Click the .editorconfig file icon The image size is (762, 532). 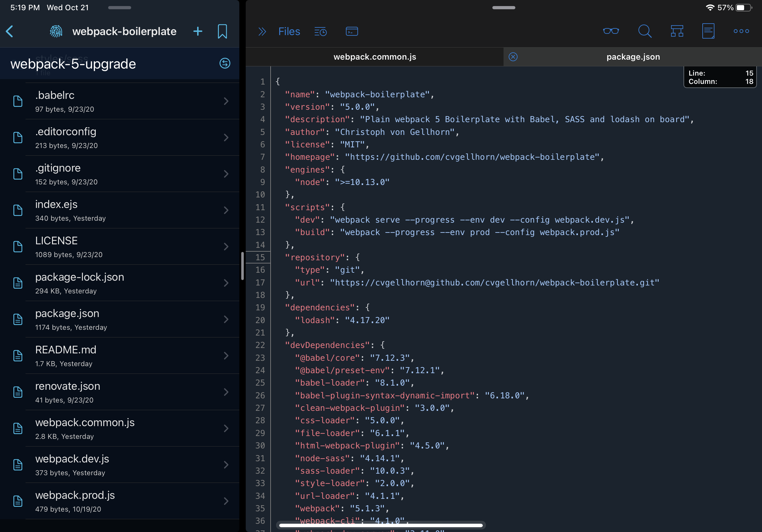pos(18,138)
